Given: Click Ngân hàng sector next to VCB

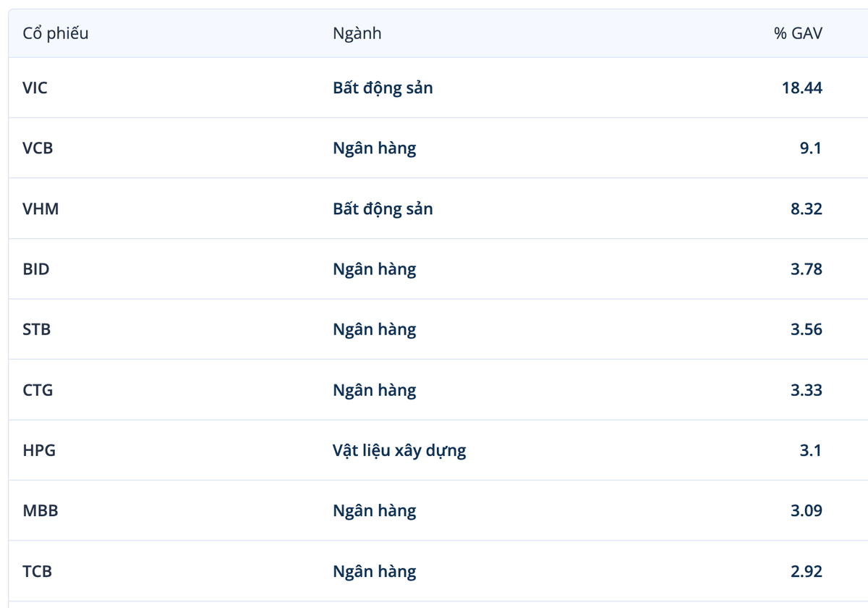Looking at the screenshot, I should tap(375, 148).
